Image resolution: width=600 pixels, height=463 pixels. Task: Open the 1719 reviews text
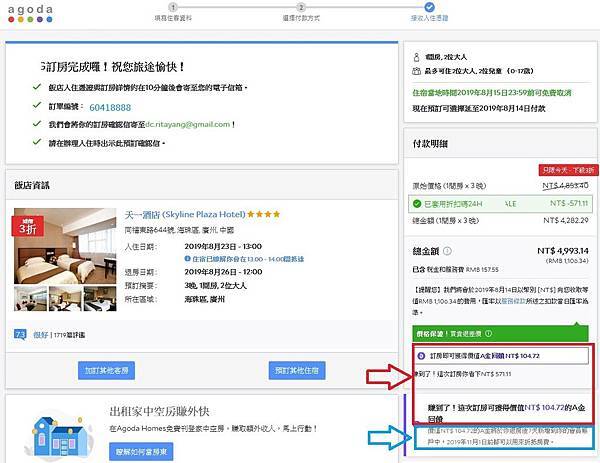69,335
